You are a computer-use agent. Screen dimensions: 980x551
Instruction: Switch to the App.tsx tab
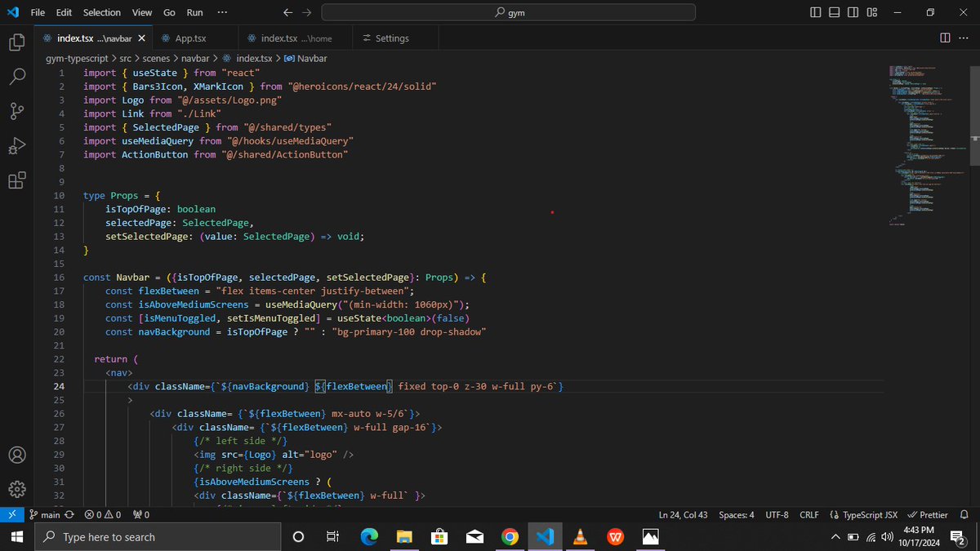tap(191, 38)
